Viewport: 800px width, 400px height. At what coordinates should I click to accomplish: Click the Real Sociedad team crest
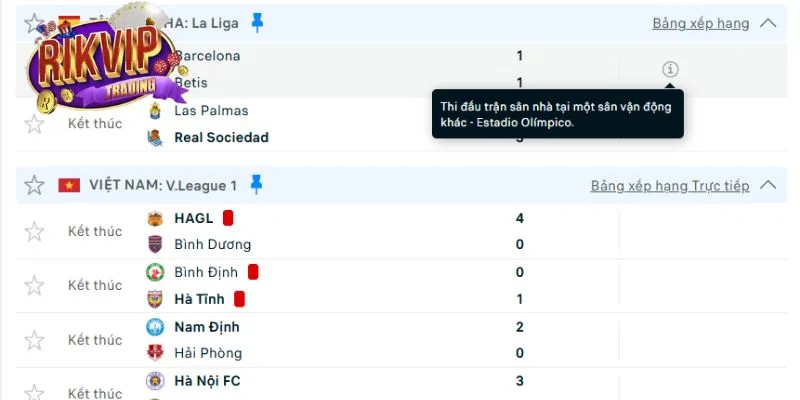pyautogui.click(x=155, y=137)
